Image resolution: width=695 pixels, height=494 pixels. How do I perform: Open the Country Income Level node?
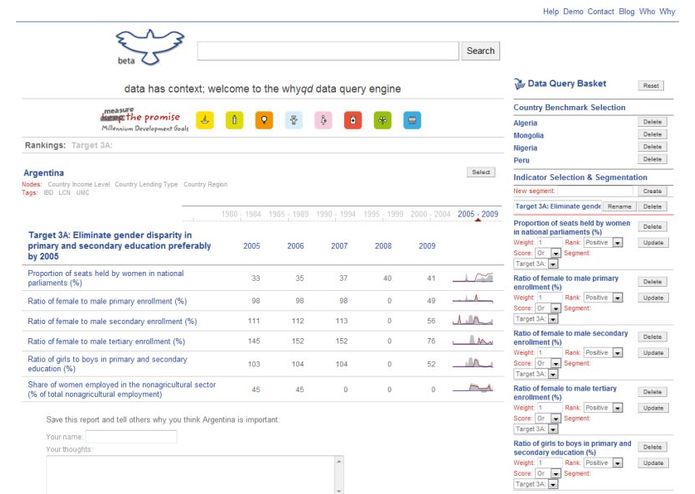(79, 184)
